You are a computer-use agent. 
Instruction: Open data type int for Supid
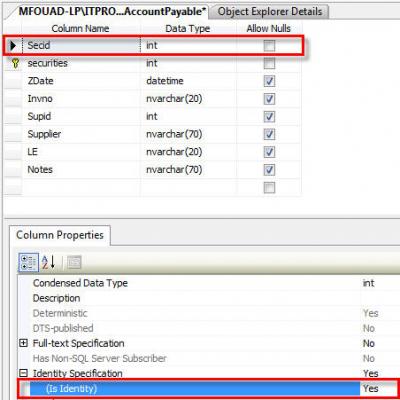[189, 117]
